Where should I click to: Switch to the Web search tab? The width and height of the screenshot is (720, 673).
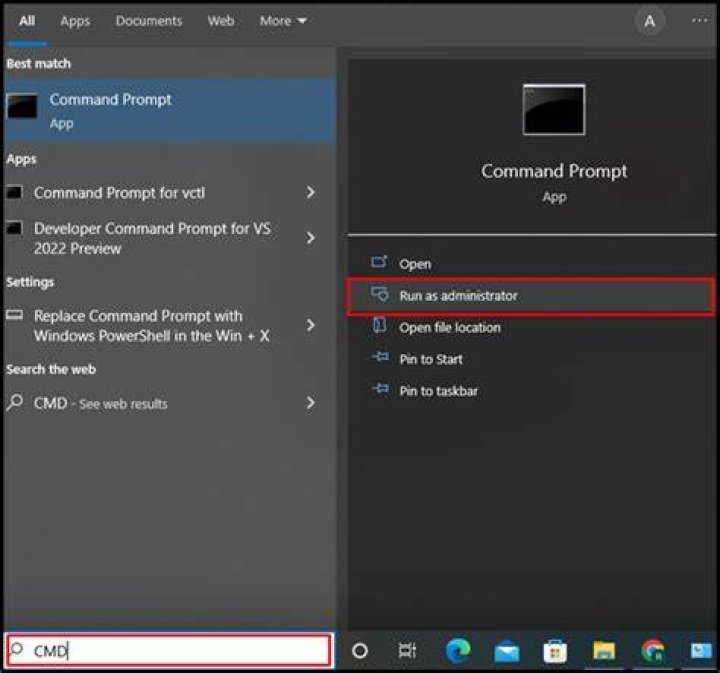click(221, 21)
